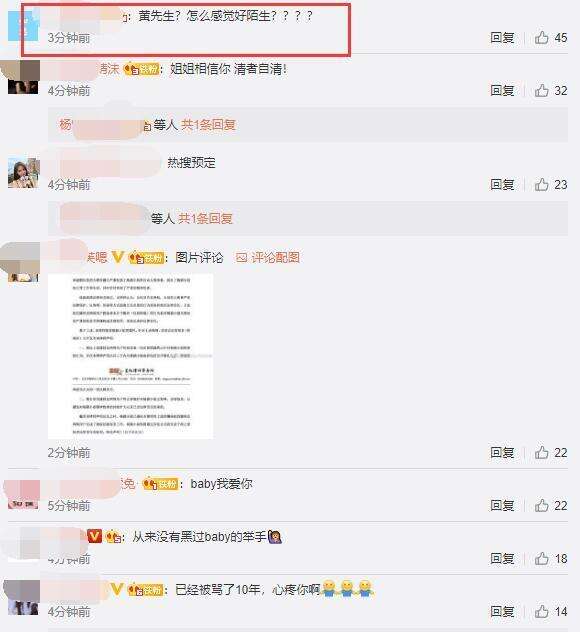Reply to the '黄先生?怎么感觉好陌生' comment
Image resolution: width=580 pixels, height=632 pixels.
tap(502, 37)
